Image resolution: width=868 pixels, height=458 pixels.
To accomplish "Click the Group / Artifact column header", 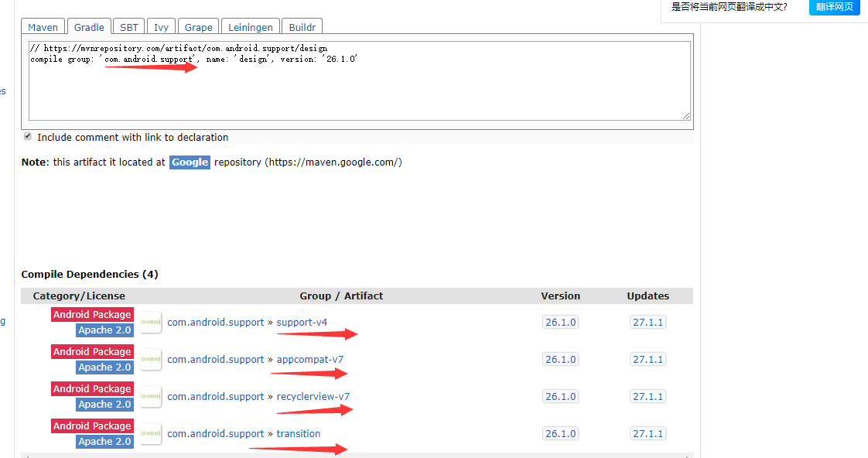I will [341, 296].
